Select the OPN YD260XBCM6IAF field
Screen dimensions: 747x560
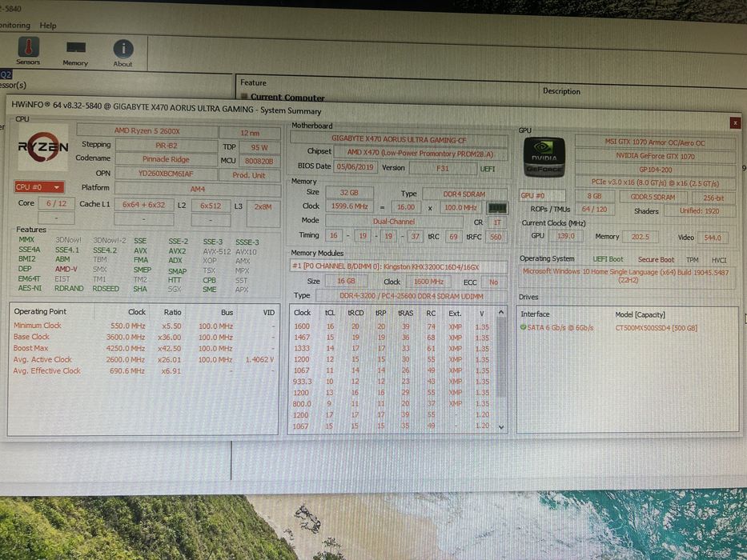pos(166,174)
